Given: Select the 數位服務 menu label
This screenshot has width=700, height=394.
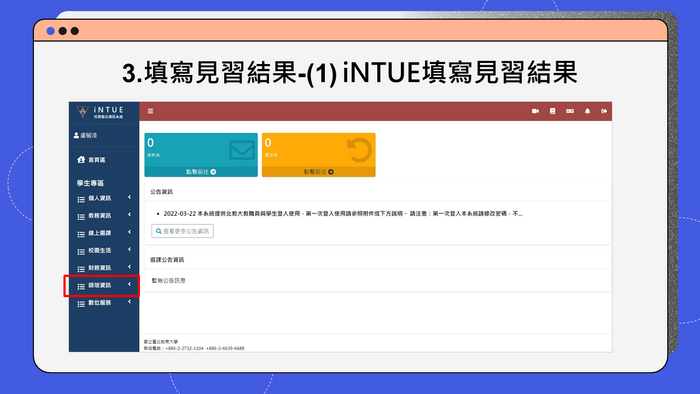Looking at the screenshot, I should pos(100,303).
